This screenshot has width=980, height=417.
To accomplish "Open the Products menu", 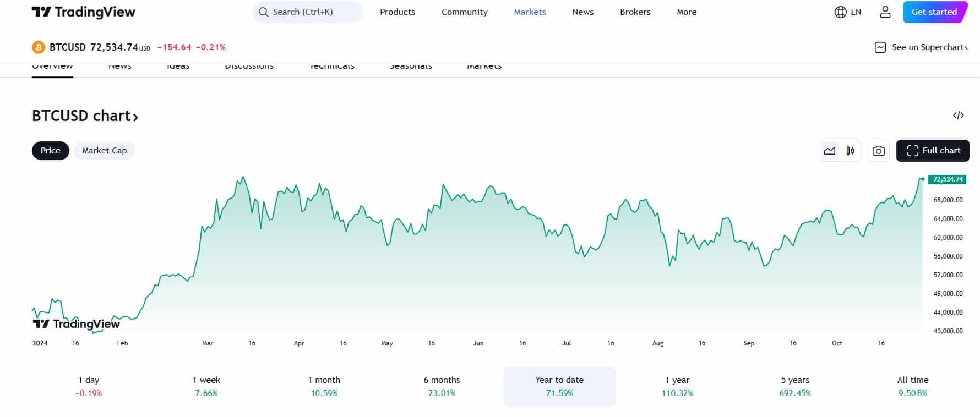I will coord(398,12).
